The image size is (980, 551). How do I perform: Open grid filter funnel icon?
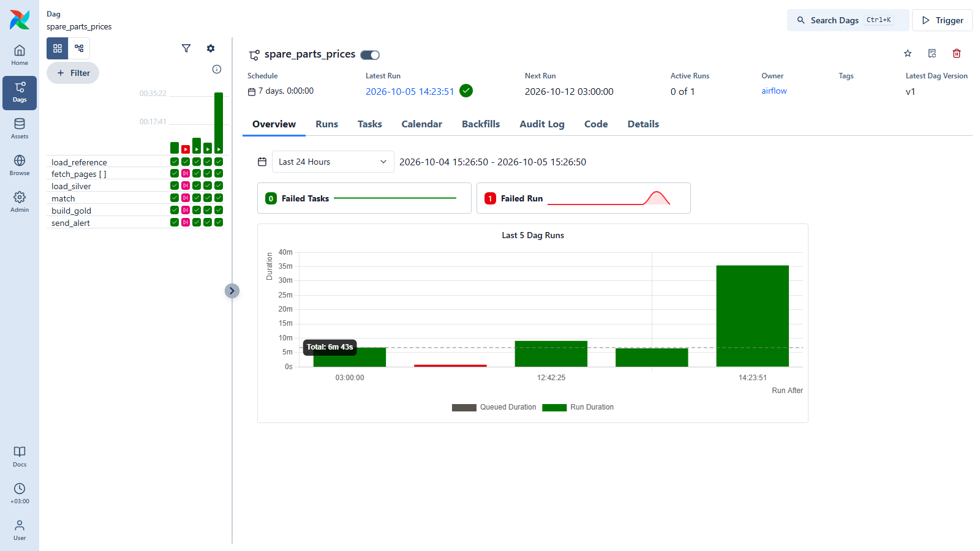186,48
